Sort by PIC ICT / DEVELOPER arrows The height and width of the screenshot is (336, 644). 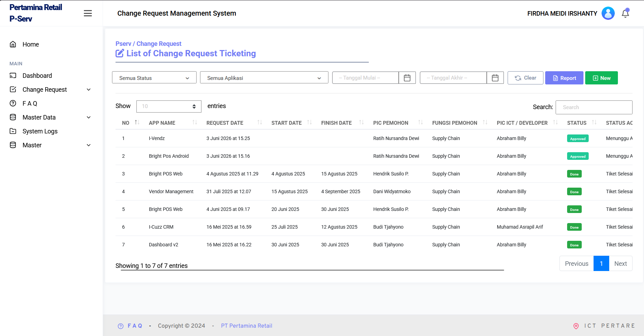point(556,122)
